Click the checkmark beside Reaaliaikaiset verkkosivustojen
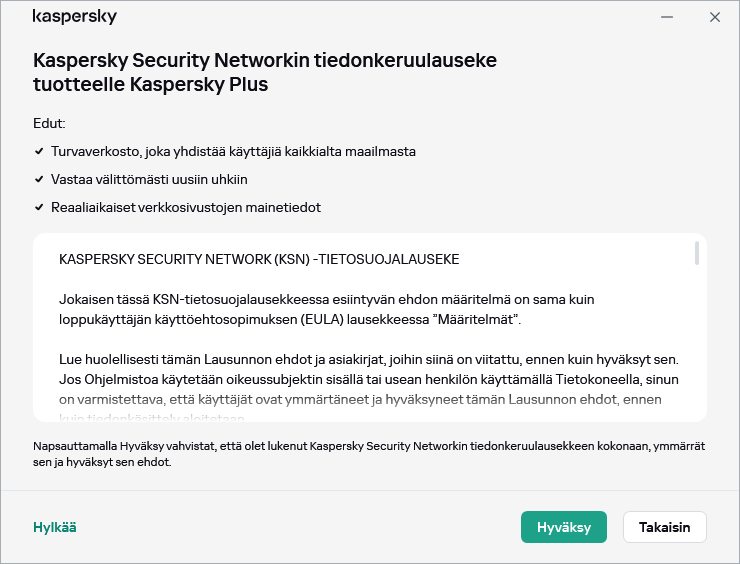This screenshot has height=564, width=740. point(38,208)
